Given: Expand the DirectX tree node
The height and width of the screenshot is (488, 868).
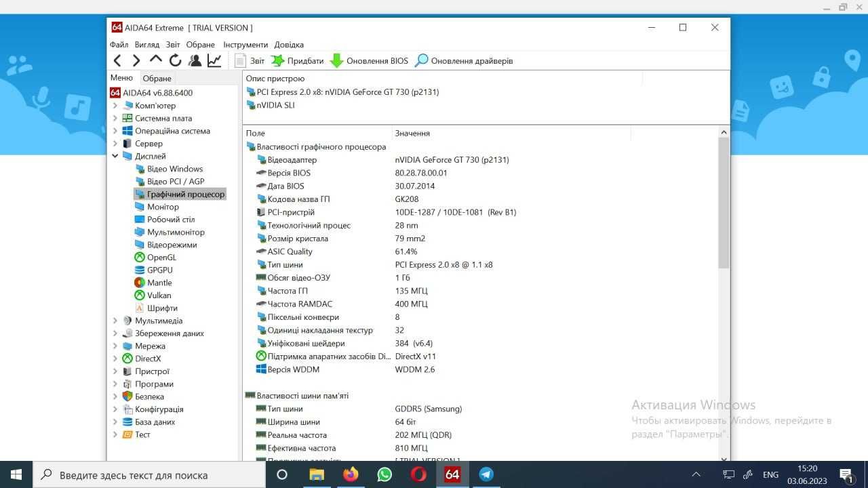Looking at the screenshot, I should [115, 359].
